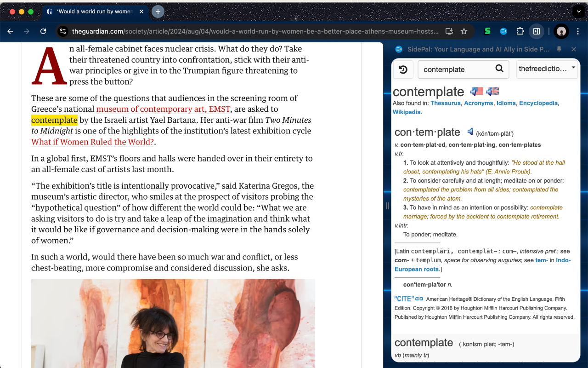Bookmark this page with the star icon
The height and width of the screenshot is (368, 588).
(x=464, y=31)
